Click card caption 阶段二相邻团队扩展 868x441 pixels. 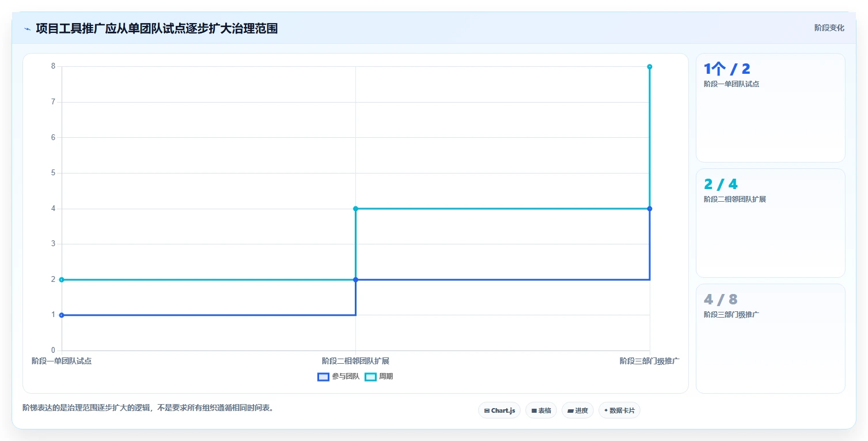pos(735,199)
